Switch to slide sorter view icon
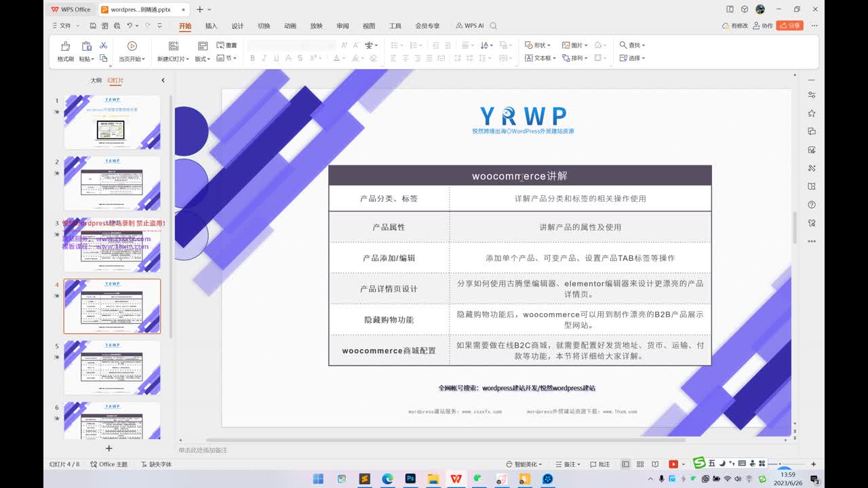 pyautogui.click(x=640, y=464)
